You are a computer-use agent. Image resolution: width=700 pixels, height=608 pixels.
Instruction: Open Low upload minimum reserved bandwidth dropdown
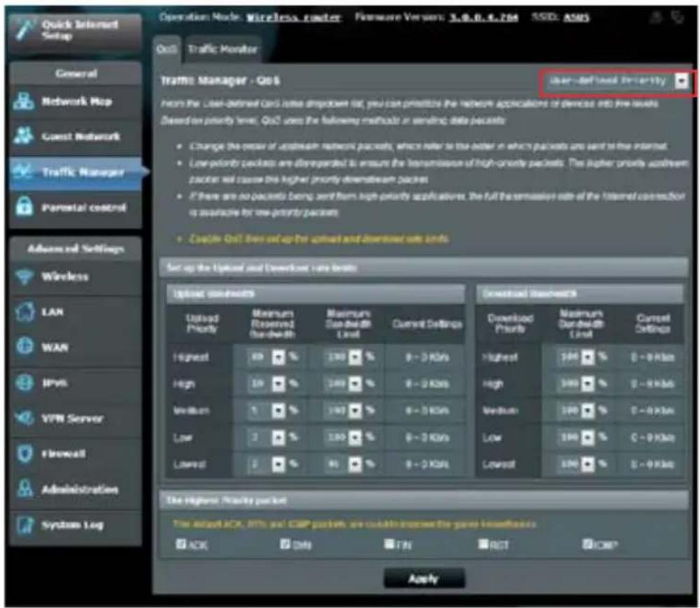[x=266, y=437]
